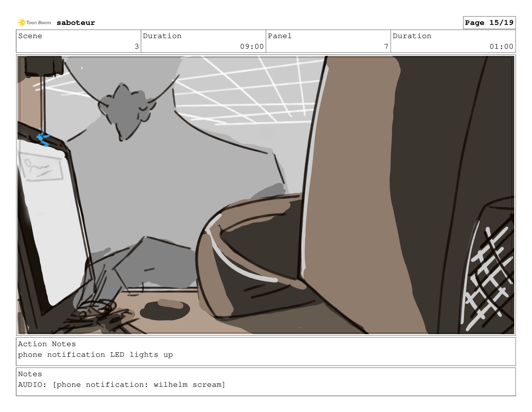
Task: Click the 'Panel' header label
Action: pyautogui.click(x=280, y=36)
